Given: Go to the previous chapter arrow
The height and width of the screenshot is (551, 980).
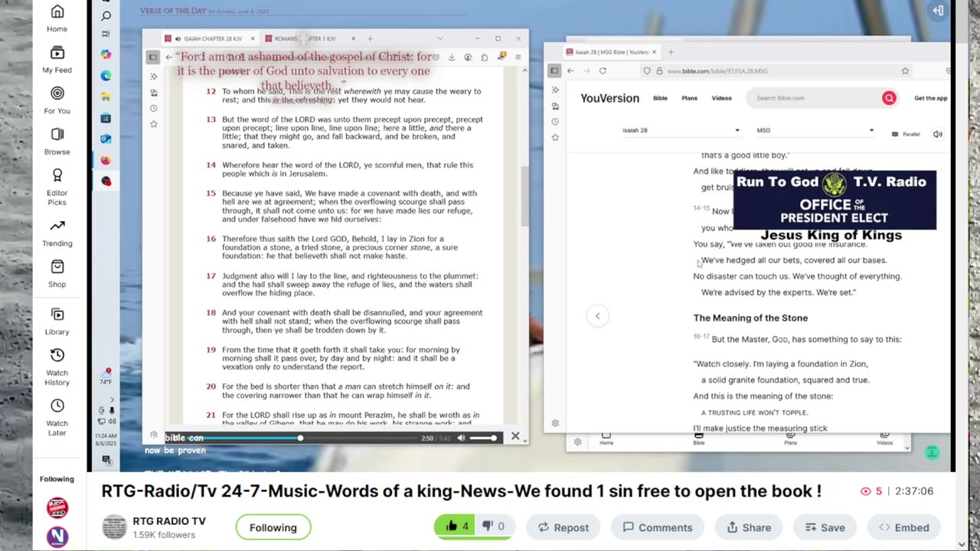Looking at the screenshot, I should pyautogui.click(x=597, y=316).
